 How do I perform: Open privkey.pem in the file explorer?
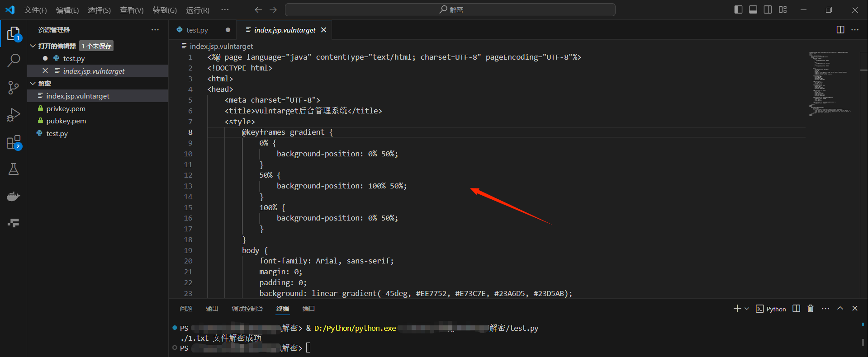point(66,108)
